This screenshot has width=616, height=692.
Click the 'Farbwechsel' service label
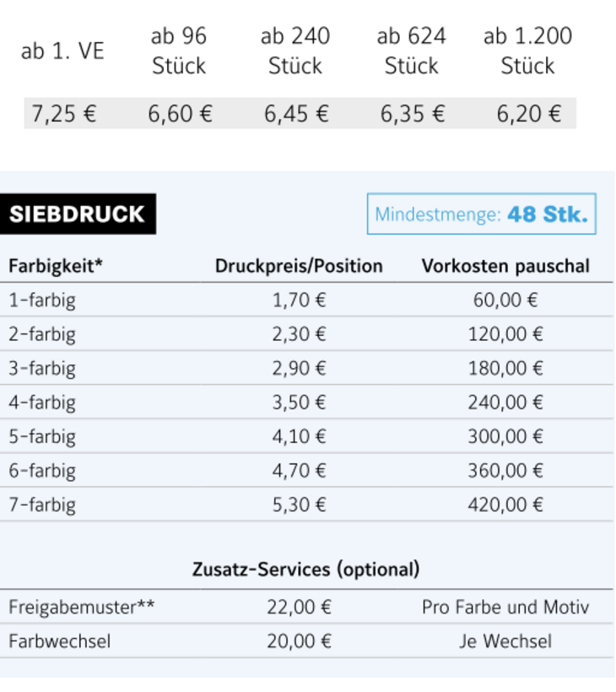click(x=60, y=641)
